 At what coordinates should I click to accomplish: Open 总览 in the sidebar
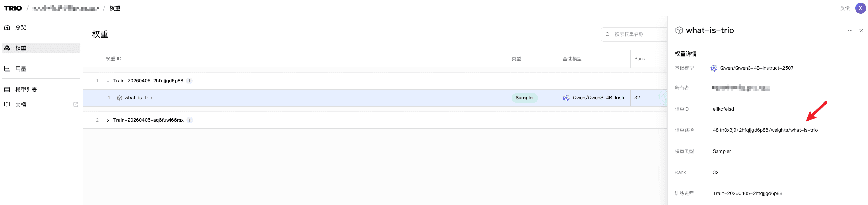point(21,27)
